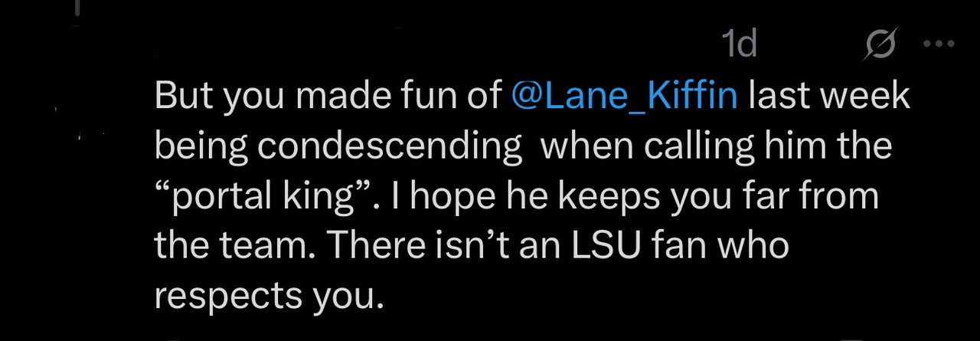Click the word "condescending" in the tweet
Image resolution: width=980 pixels, height=341 pixels.
387,147
